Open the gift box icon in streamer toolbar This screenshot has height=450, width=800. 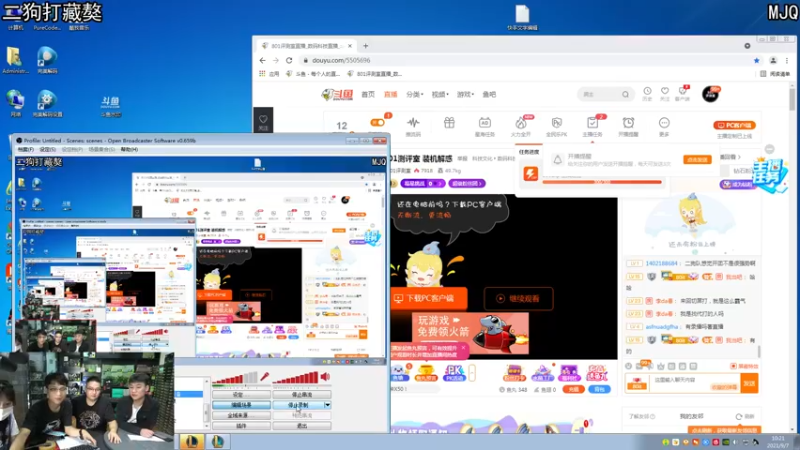pyautogui.click(x=449, y=123)
